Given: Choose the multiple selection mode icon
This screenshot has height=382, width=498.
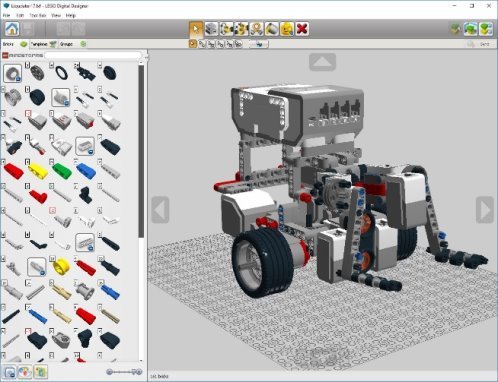Looking at the screenshot, I should (x=202, y=44).
